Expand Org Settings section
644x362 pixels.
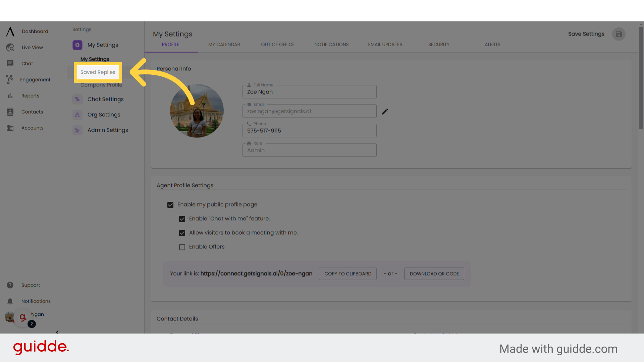[104, 115]
